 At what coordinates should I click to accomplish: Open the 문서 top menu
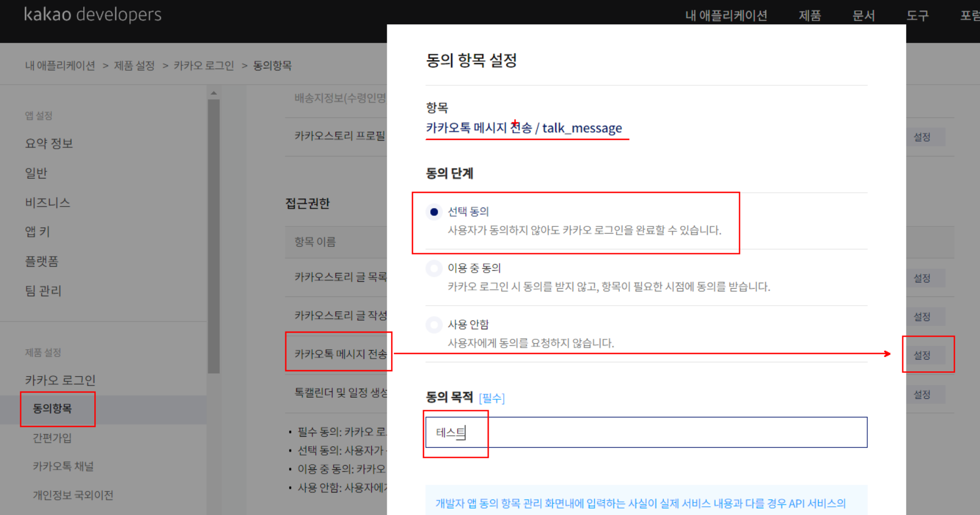click(x=863, y=15)
